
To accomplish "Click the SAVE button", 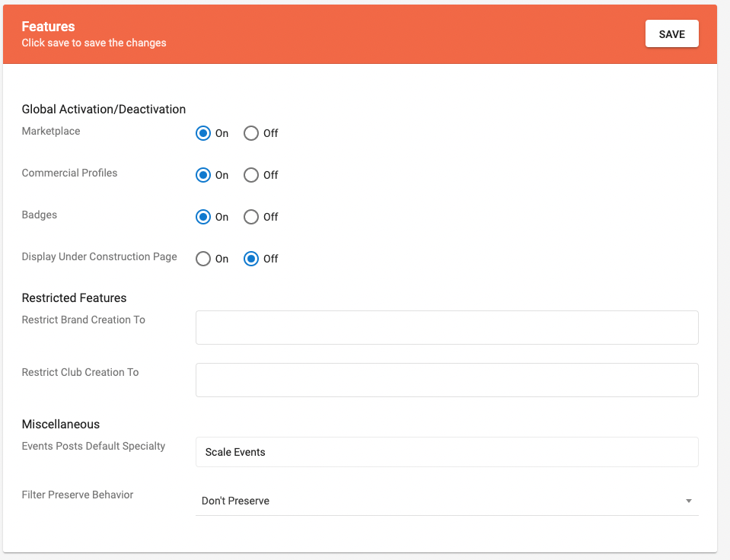I will click(x=671, y=34).
